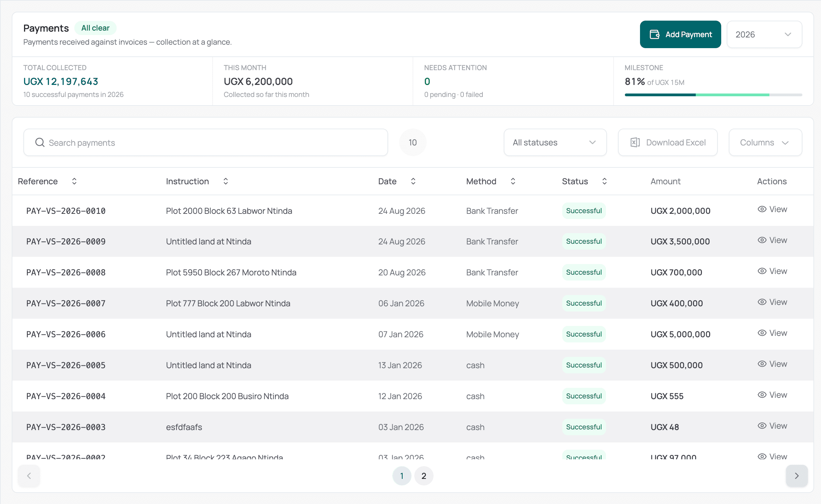Viewport: 821px width, 504px height.
Task: Click the milestone progress bar
Action: [713, 95]
